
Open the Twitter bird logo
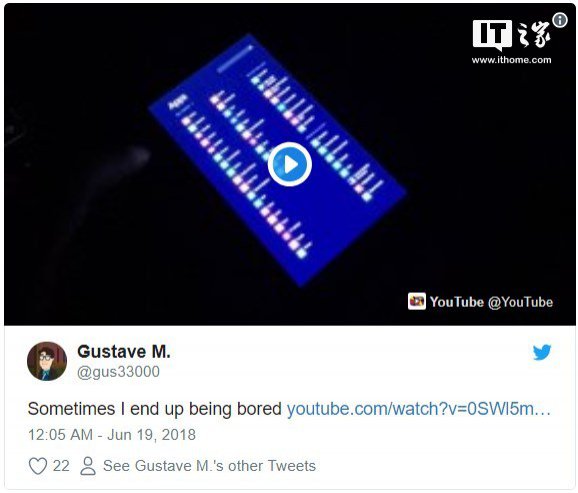tap(542, 352)
